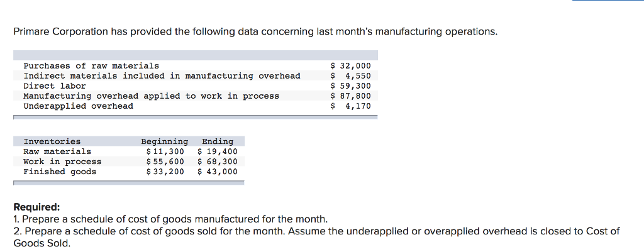Click the Ending column header
The image size is (644, 252).
click(x=218, y=141)
